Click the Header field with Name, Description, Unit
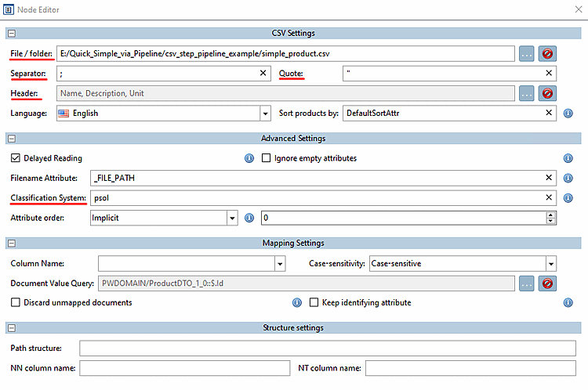Screen dimensions: 588x390 285,93
